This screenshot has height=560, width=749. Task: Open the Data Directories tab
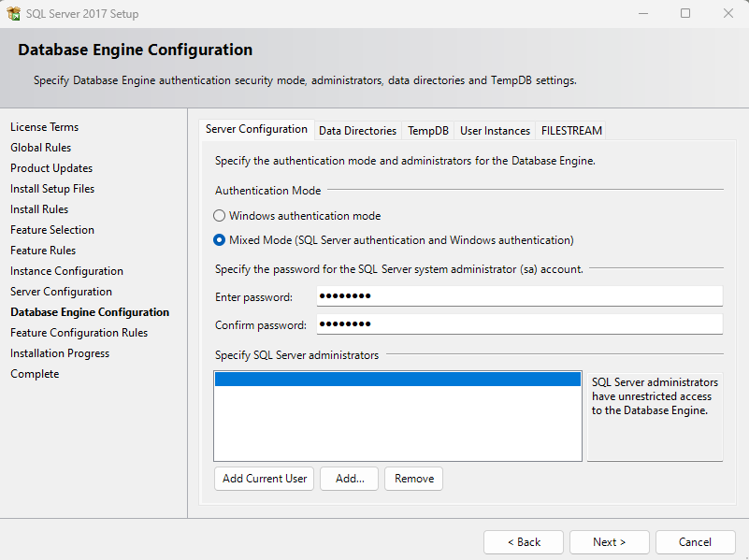pos(357,131)
